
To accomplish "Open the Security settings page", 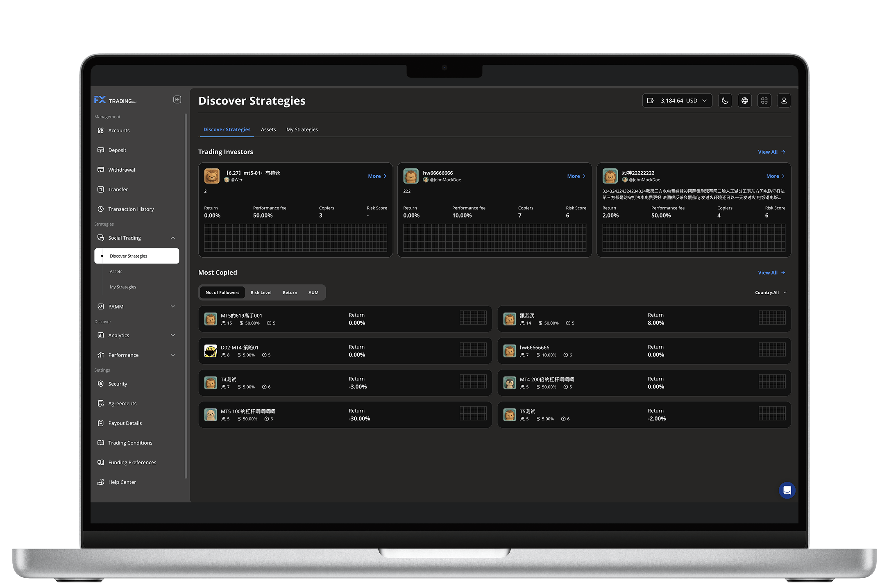I will 118,384.
